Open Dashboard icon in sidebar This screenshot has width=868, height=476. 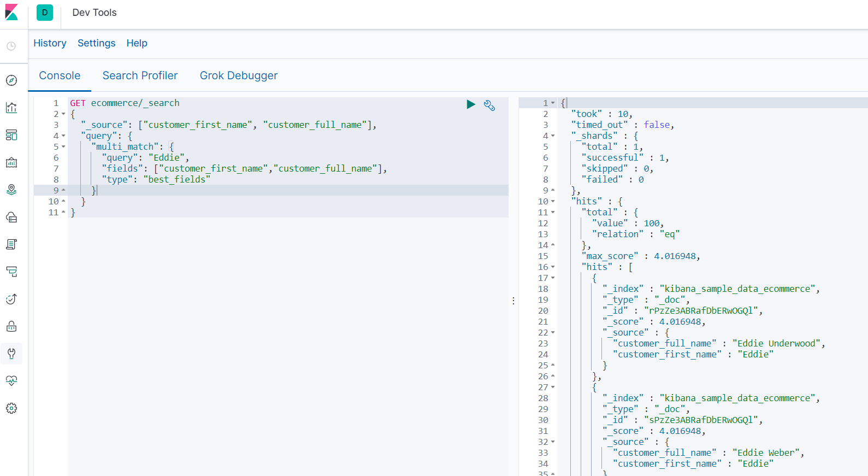(x=11, y=135)
